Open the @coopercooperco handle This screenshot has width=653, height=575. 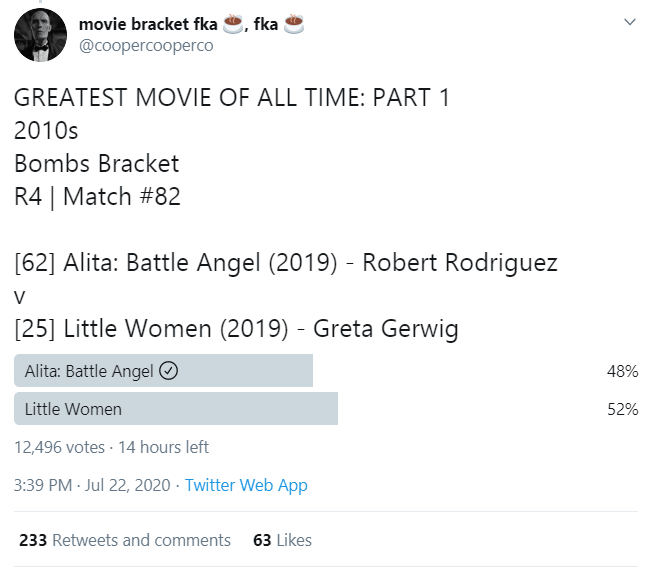145,45
